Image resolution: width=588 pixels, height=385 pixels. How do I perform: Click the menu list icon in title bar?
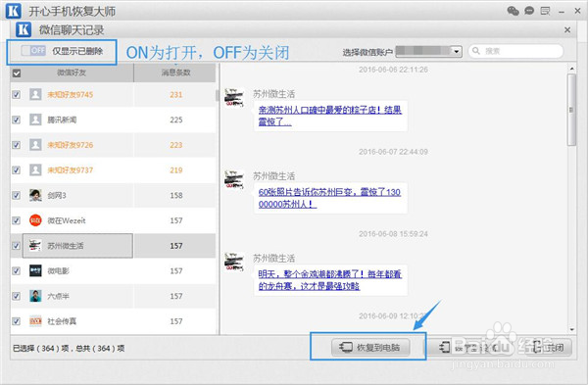pyautogui.click(x=545, y=11)
